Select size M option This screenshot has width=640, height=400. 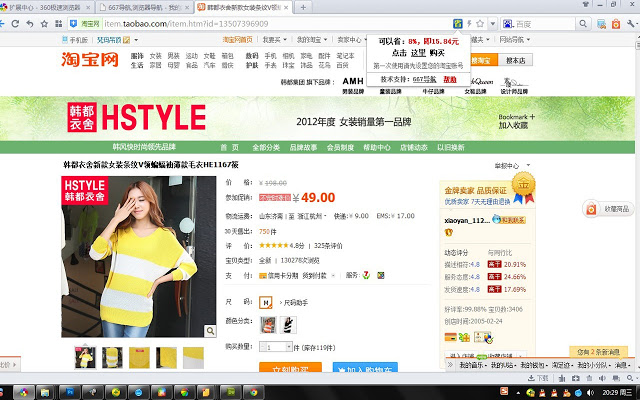point(266,302)
